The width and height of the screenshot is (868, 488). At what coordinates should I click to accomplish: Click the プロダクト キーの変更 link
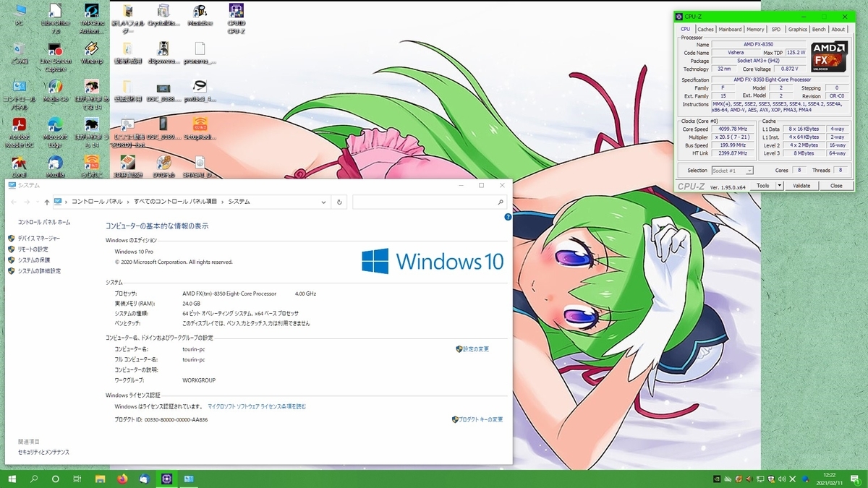pyautogui.click(x=481, y=419)
